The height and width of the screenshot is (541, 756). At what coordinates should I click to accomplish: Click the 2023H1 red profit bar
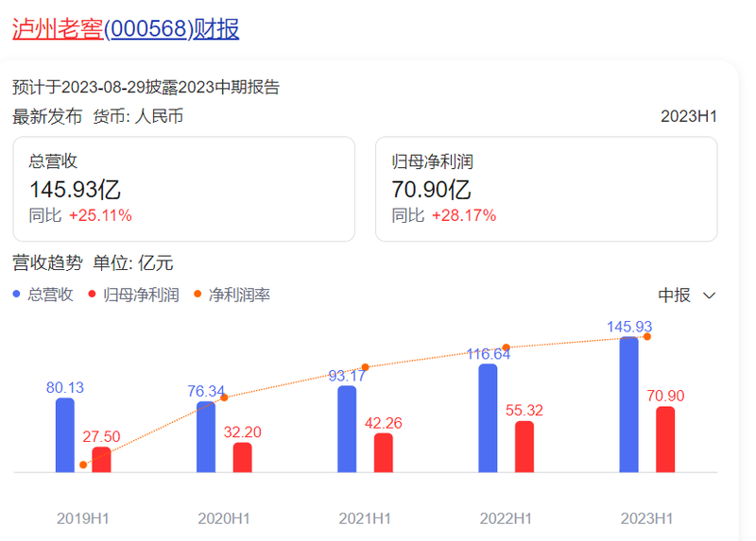[665, 439]
